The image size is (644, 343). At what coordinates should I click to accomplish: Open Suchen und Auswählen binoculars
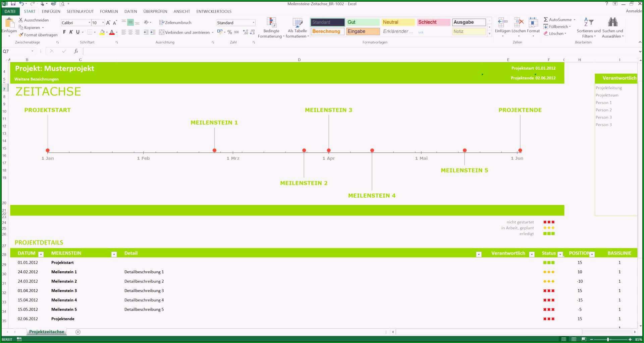click(613, 27)
